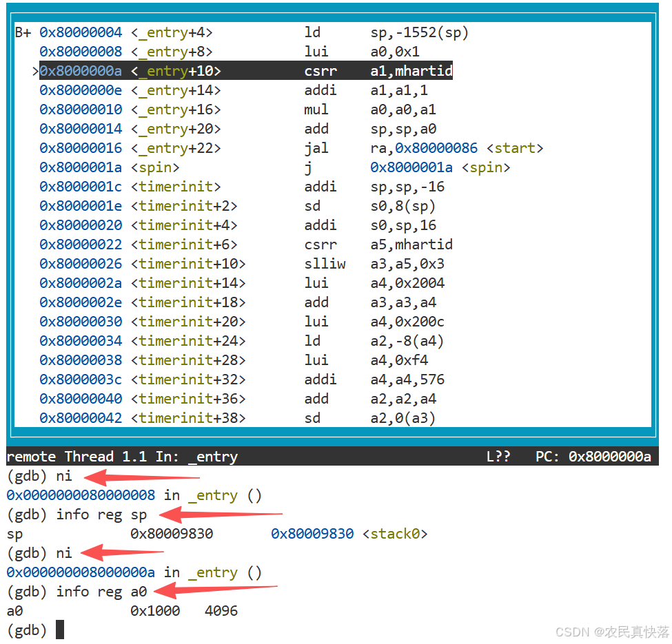
Task: Click the red arrow beside info reg a0
Action: tap(214, 589)
